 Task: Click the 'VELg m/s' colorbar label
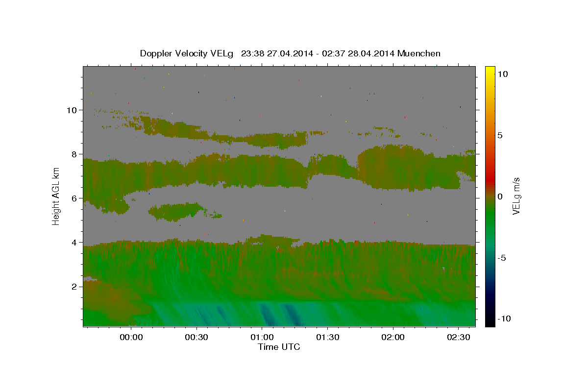tap(516, 196)
